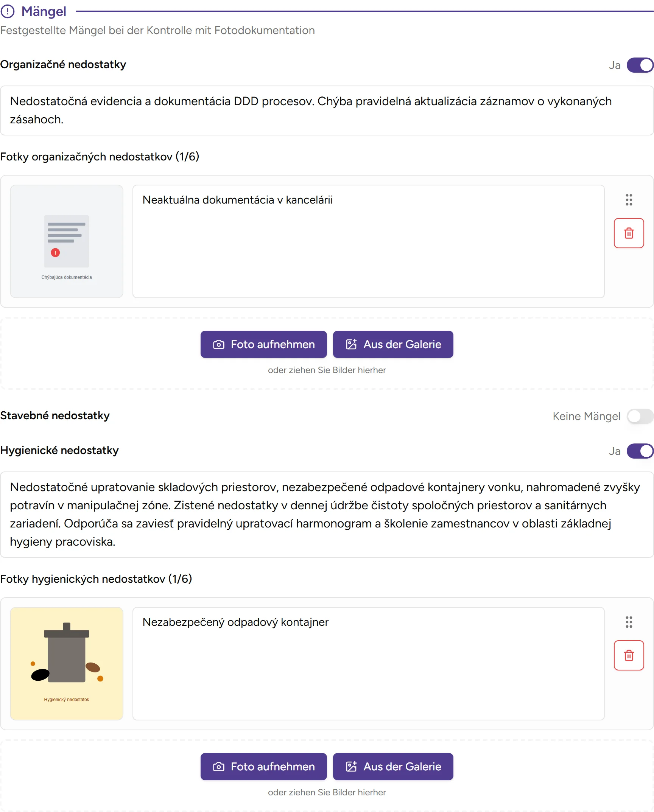
Task: Click gallery icon in hygiene photos section
Action: [351, 767]
